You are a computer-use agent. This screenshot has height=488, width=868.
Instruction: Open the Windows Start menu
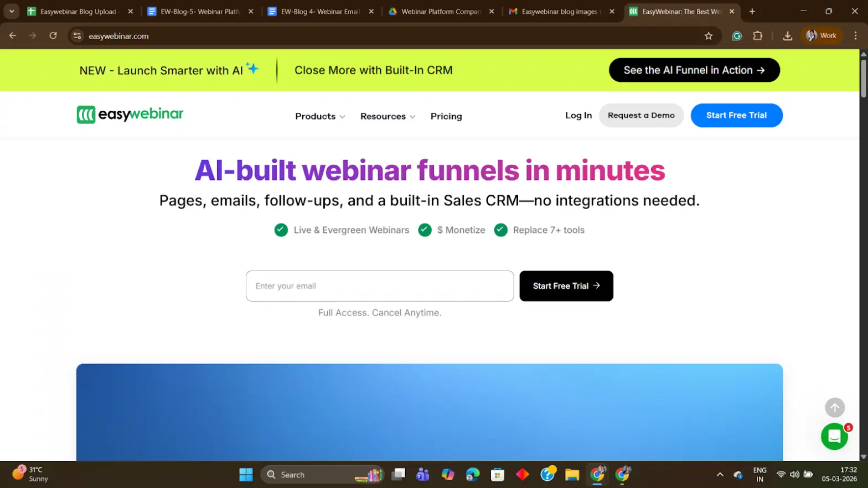pos(246,475)
